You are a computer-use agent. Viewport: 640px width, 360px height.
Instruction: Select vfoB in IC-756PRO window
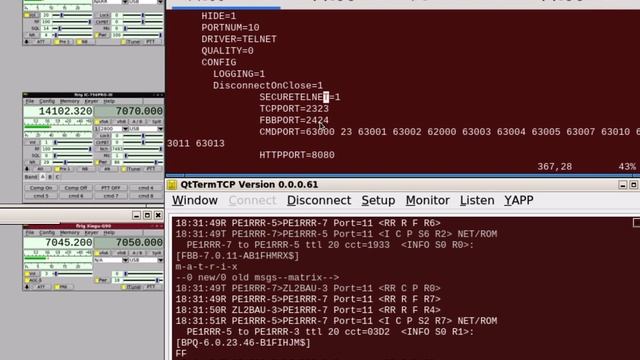121,122
